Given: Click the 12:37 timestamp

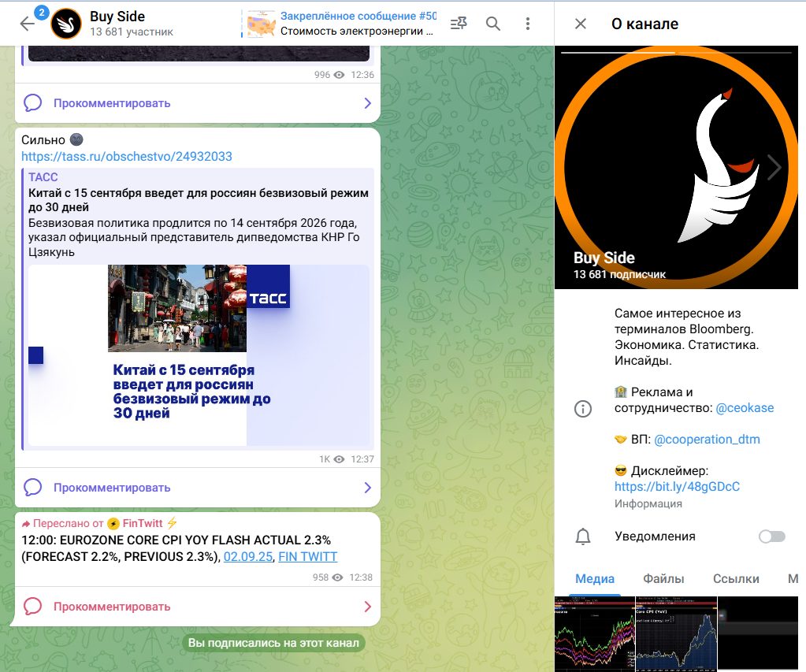Looking at the screenshot, I should pos(362,459).
